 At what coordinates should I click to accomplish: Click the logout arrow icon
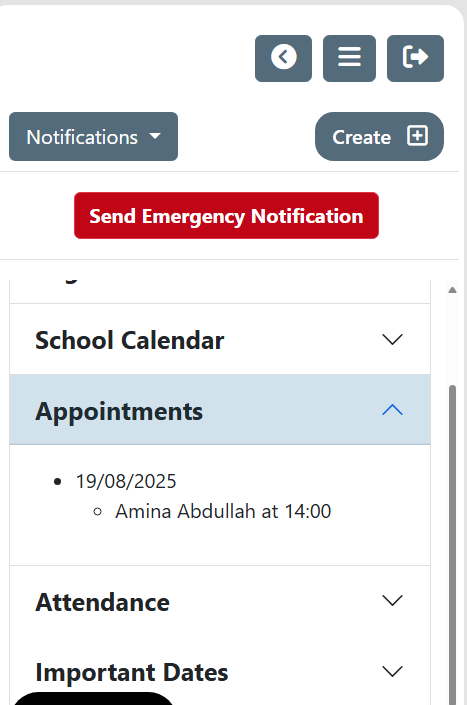tap(415, 58)
